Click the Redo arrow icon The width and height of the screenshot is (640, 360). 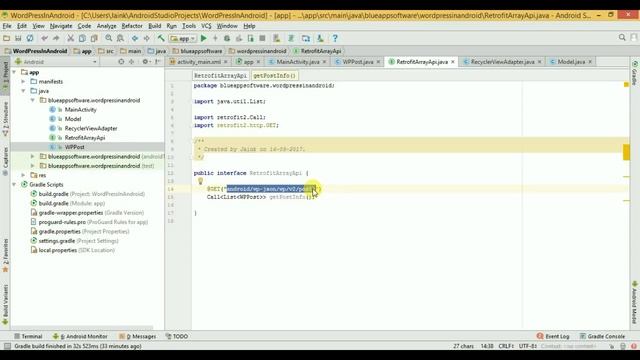click(x=56, y=38)
